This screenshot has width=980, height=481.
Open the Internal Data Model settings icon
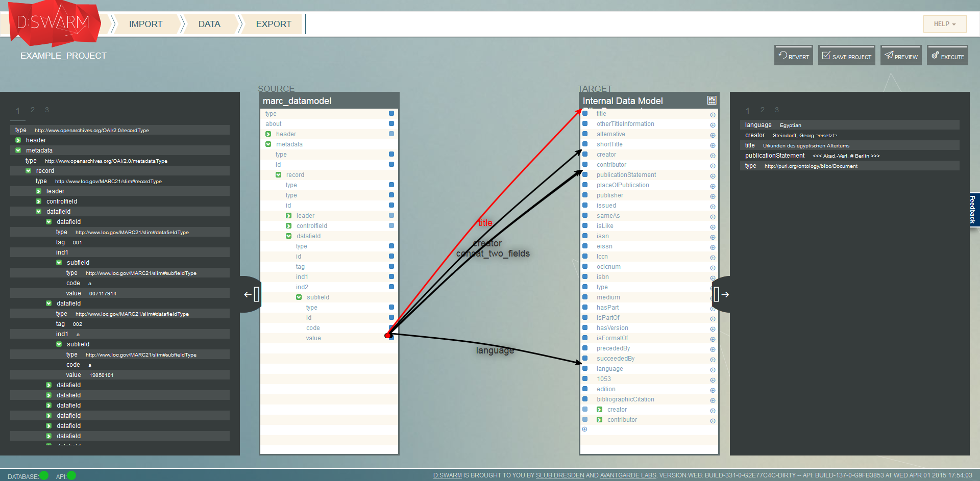click(712, 100)
